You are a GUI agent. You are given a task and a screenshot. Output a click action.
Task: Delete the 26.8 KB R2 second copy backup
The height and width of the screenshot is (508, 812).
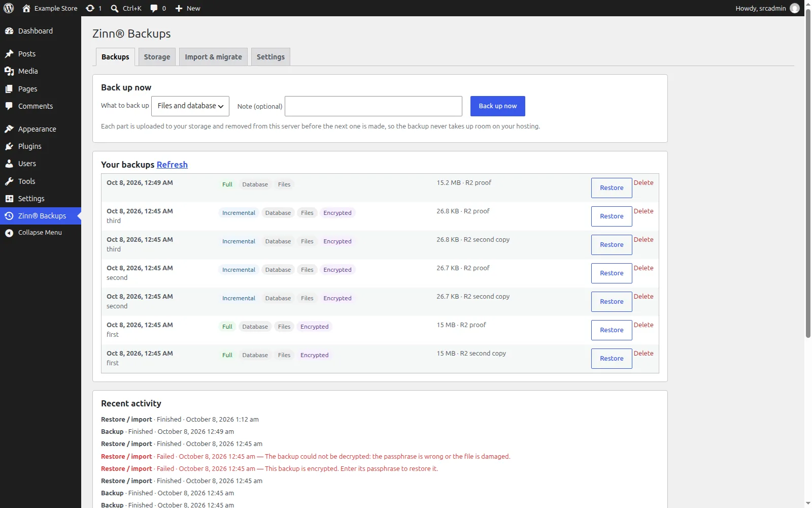pyautogui.click(x=644, y=240)
